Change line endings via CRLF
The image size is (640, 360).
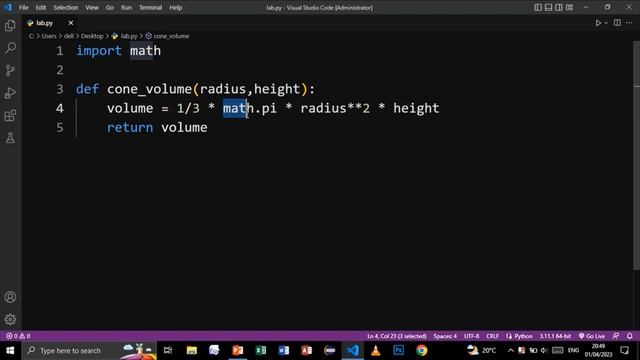tap(492, 336)
